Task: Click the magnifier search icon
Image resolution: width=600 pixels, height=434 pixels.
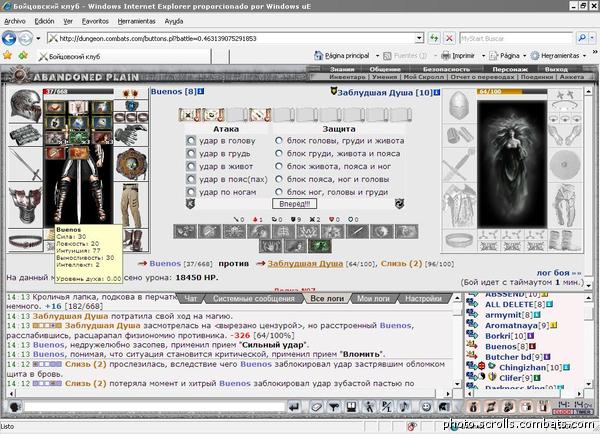Action: coord(582,38)
